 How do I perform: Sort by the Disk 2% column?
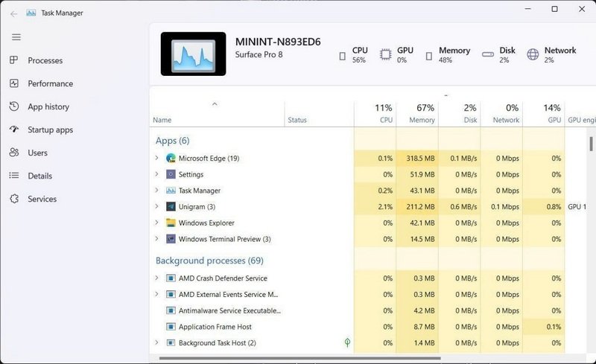point(459,114)
